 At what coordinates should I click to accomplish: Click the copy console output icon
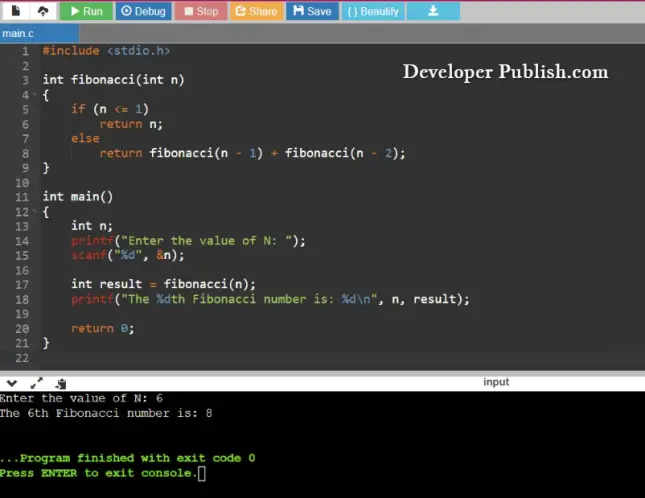coord(61,382)
